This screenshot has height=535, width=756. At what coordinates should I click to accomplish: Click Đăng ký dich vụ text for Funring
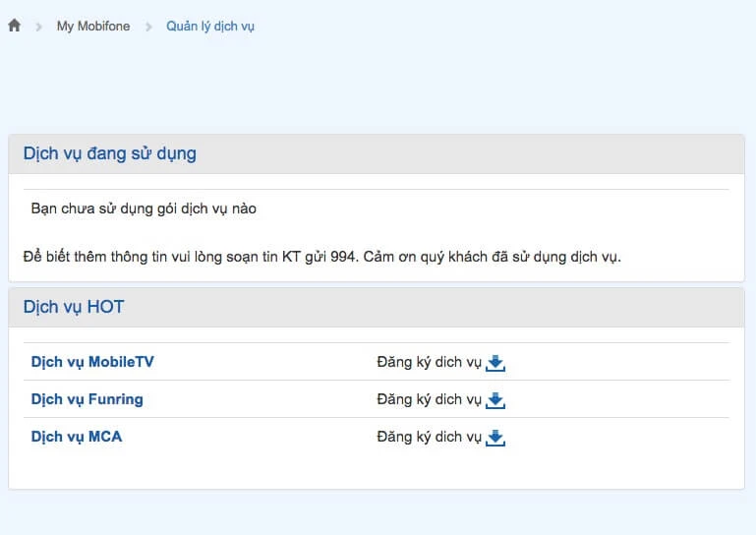coord(429,399)
